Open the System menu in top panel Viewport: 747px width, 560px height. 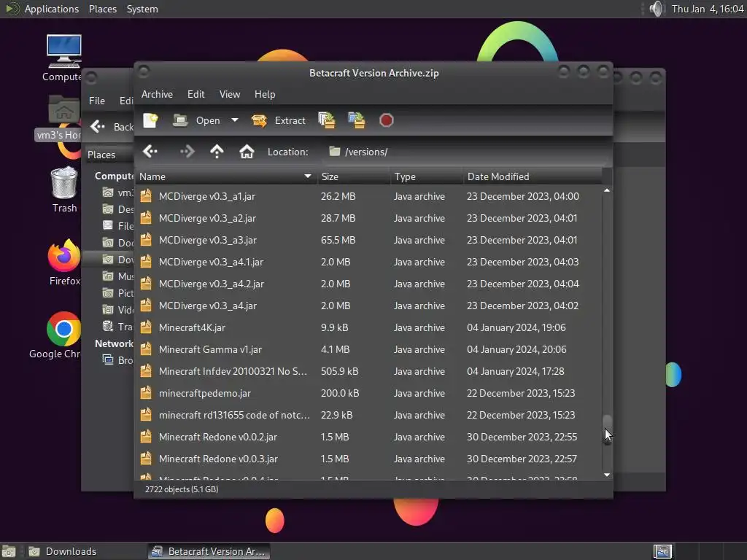coord(142,9)
